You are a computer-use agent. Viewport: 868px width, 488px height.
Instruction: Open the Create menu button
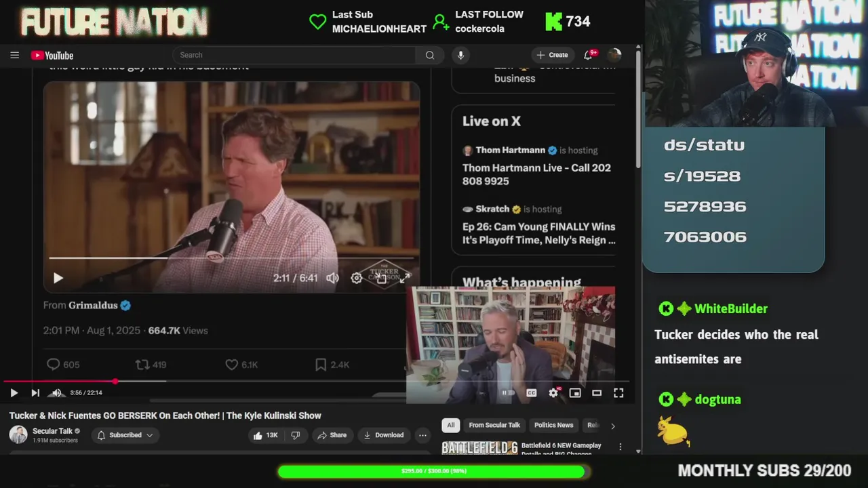click(x=552, y=55)
